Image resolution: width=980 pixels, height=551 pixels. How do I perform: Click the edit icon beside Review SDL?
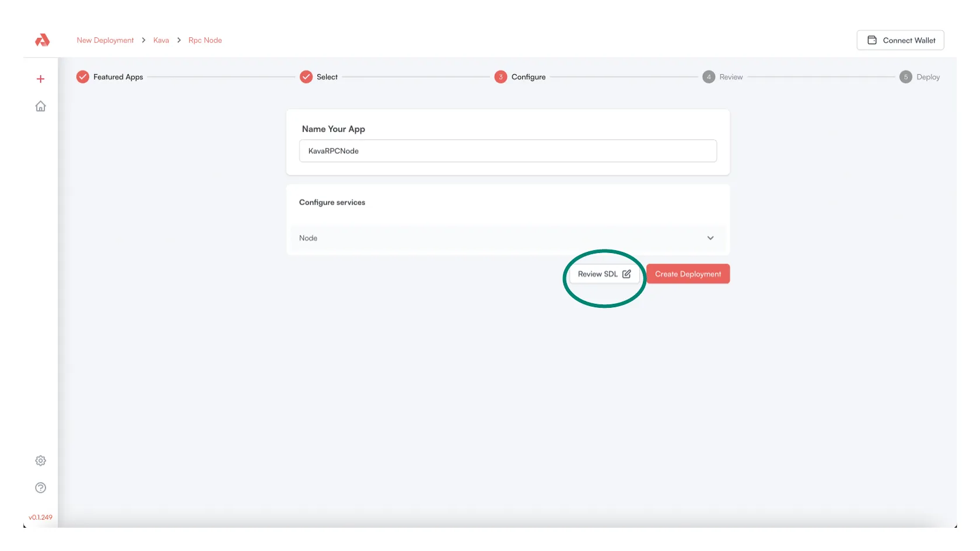[x=626, y=274]
